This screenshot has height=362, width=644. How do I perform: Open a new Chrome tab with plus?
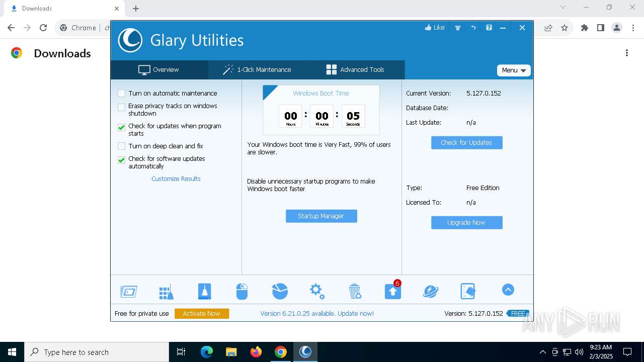(x=136, y=8)
